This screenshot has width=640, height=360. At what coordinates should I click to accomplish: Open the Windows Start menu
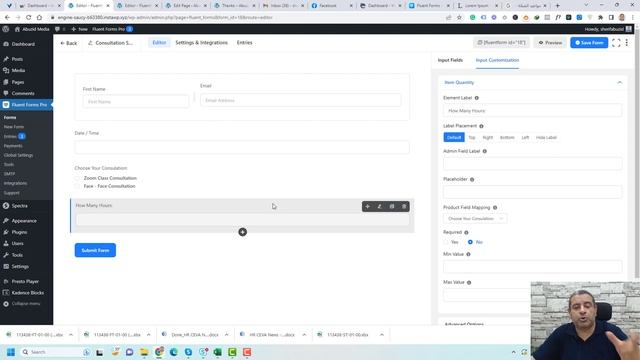[x=11, y=352]
